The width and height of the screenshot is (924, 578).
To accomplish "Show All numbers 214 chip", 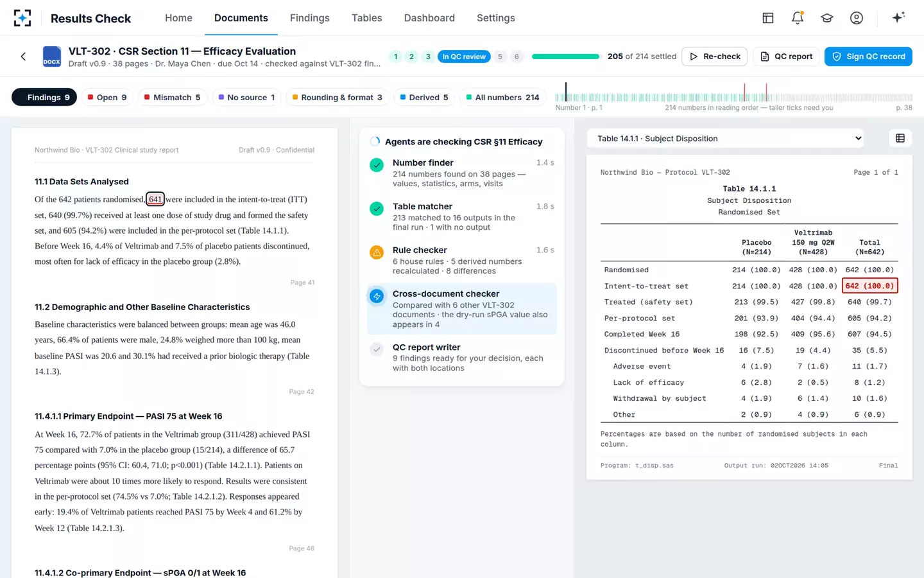I will (x=502, y=97).
